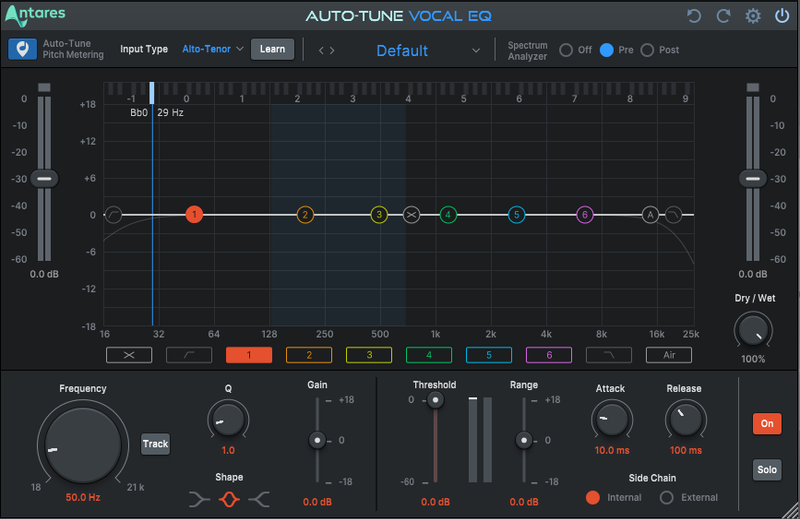The width and height of the screenshot is (800, 519).
Task: Select the band 3 selector button
Action: coord(369,355)
